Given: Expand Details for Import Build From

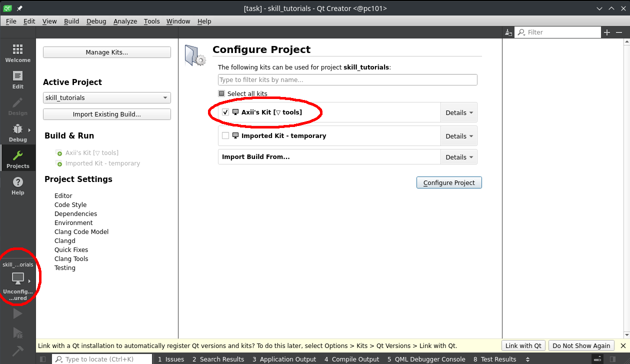Looking at the screenshot, I should (459, 157).
